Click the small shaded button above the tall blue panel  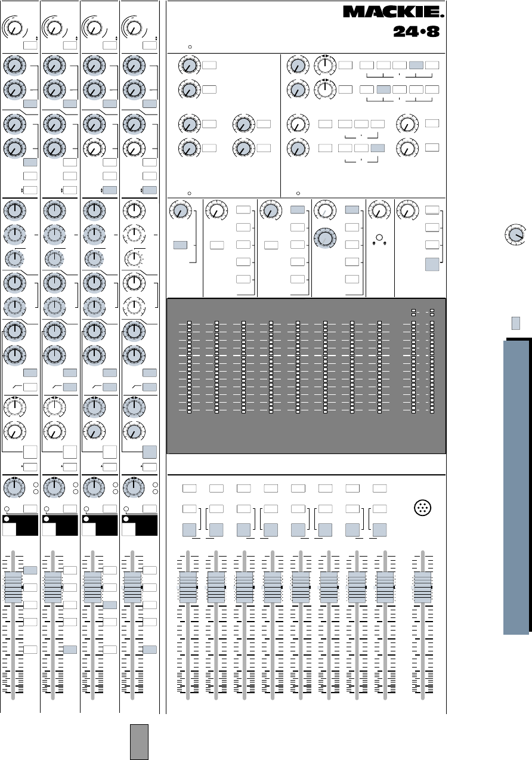516,323
